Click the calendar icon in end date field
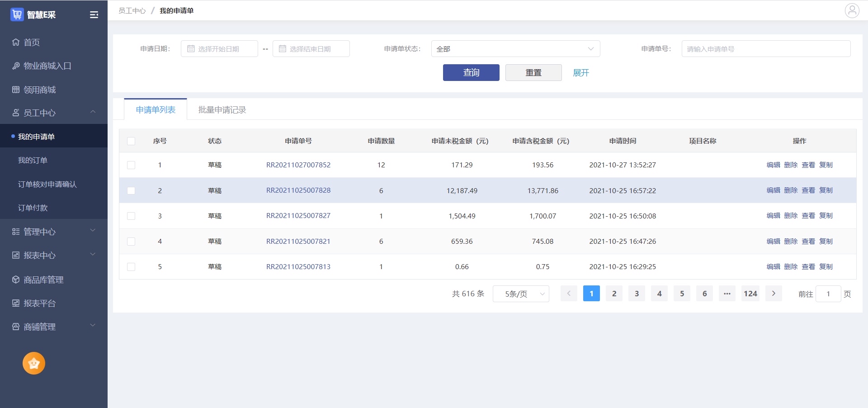868x408 pixels. (x=283, y=49)
